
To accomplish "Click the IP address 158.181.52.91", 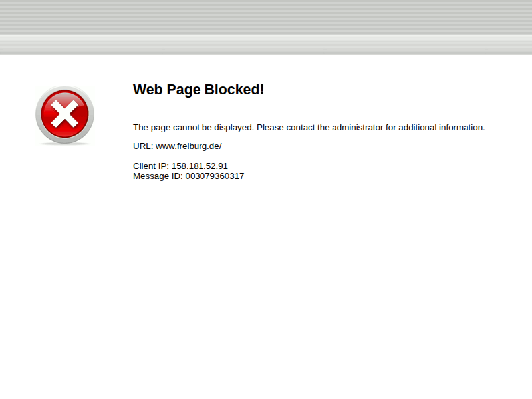I will [199, 166].
